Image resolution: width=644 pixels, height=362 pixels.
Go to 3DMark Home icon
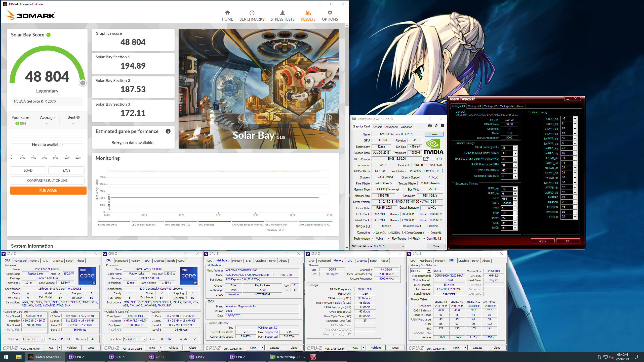tap(227, 13)
